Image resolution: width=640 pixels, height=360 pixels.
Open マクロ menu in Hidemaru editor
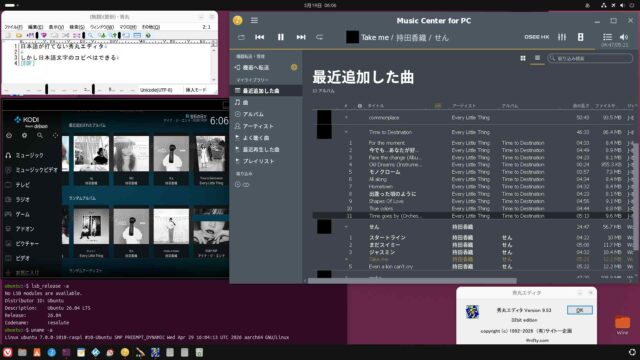pos(128,27)
